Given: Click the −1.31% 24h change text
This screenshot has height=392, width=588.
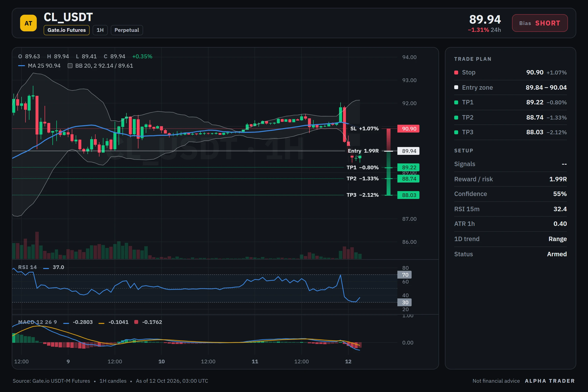Looking at the screenshot, I should (484, 30).
